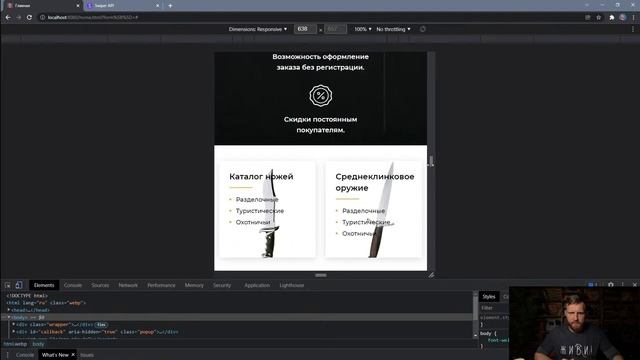
Task: Select the Styles pane tab
Action: (489, 297)
